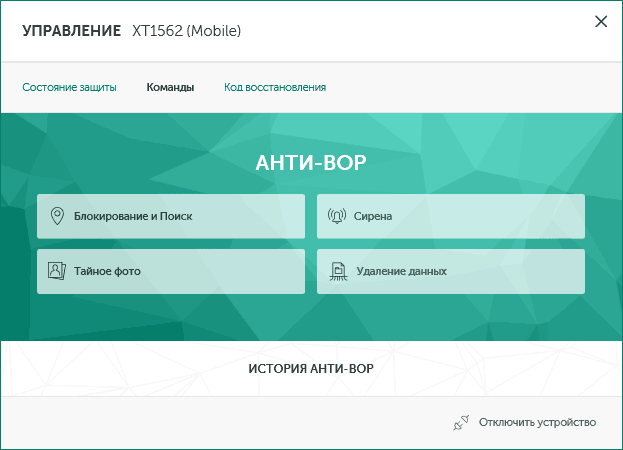Open ИСТОРИЯ АНТИ-ВОР history section
The height and width of the screenshot is (450, 623).
pos(311,369)
